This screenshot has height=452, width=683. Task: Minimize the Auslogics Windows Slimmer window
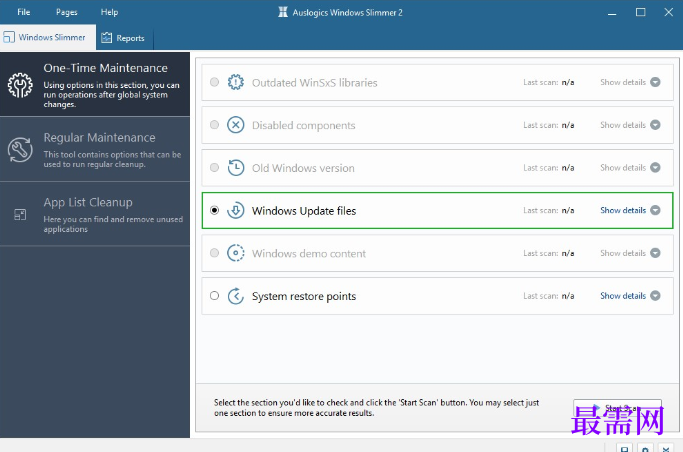click(x=612, y=12)
